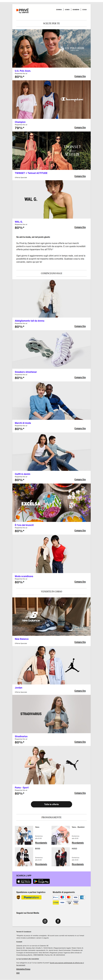Tap the App Store download badge

coord(23,881)
